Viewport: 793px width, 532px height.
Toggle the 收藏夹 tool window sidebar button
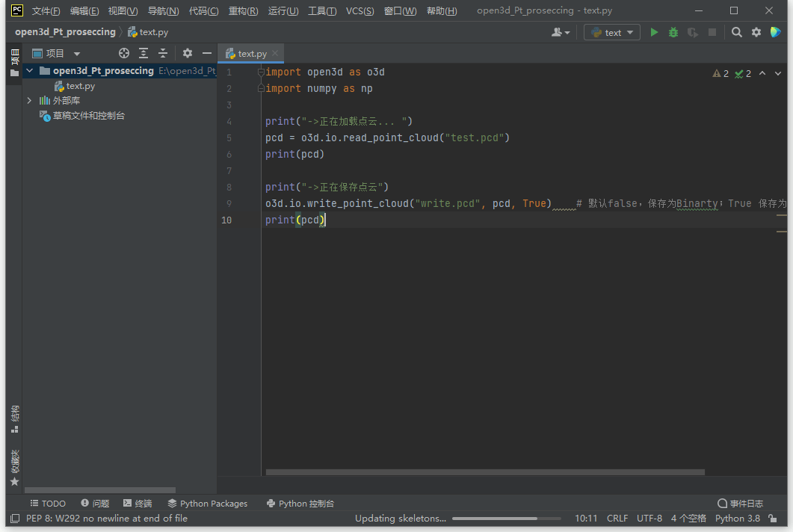pos(14,467)
